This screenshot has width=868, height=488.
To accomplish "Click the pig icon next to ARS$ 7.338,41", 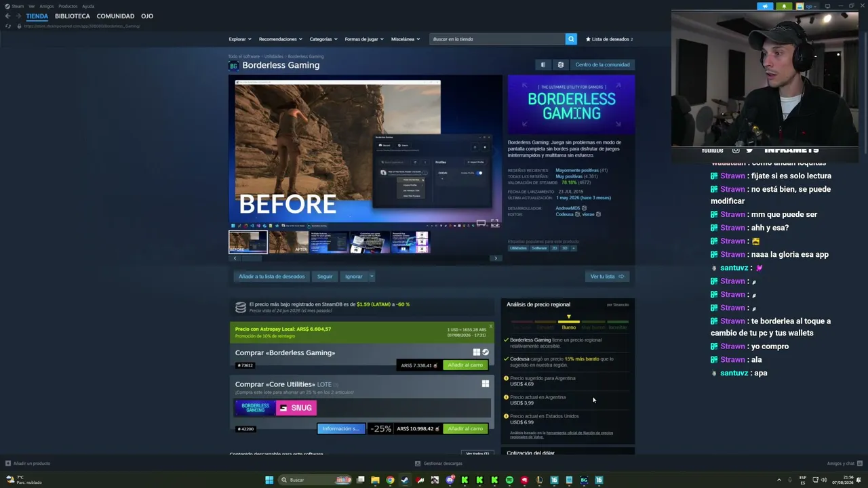I will (x=436, y=365).
